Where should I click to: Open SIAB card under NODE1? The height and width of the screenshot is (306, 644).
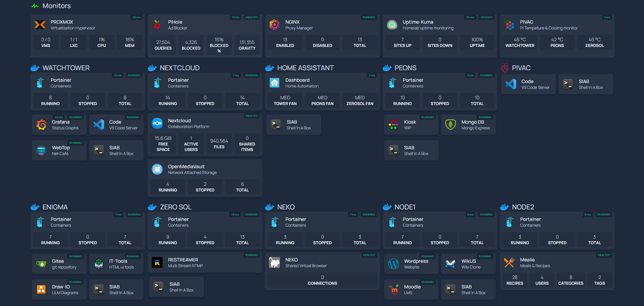(469, 289)
